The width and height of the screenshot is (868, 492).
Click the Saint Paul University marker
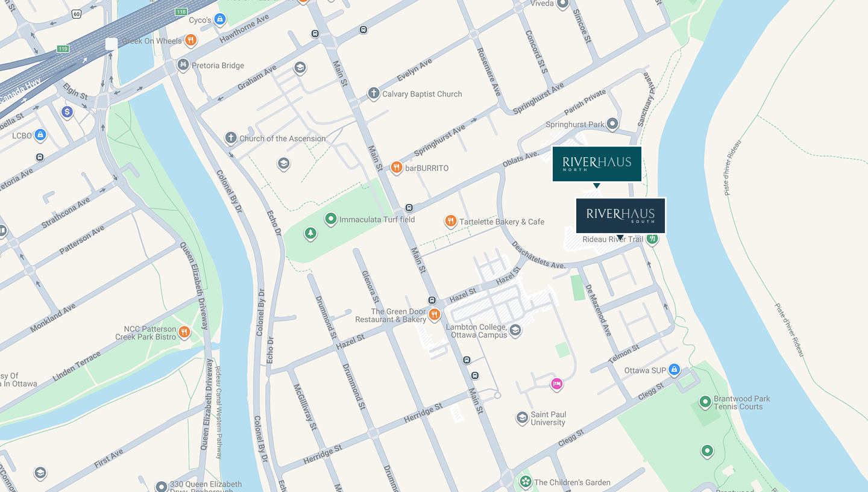click(x=522, y=418)
